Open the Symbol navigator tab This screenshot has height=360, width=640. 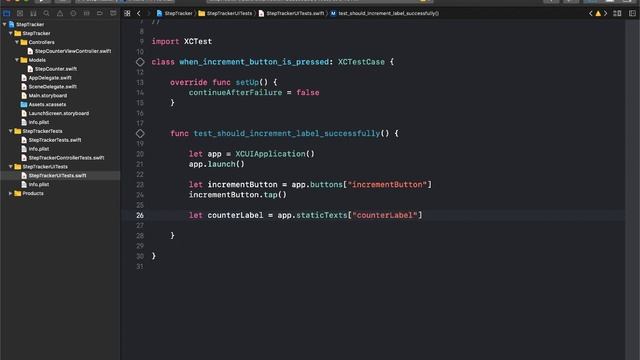(x=33, y=13)
